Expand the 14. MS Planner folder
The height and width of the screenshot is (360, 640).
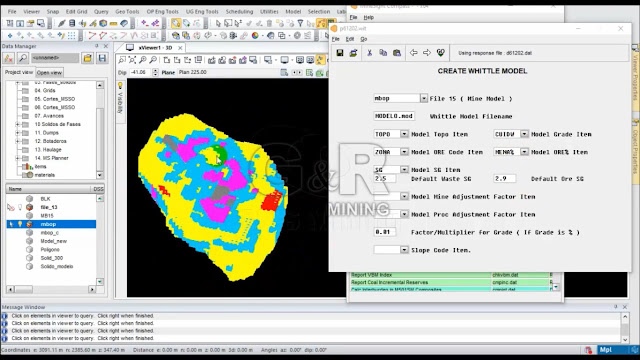click(17, 158)
